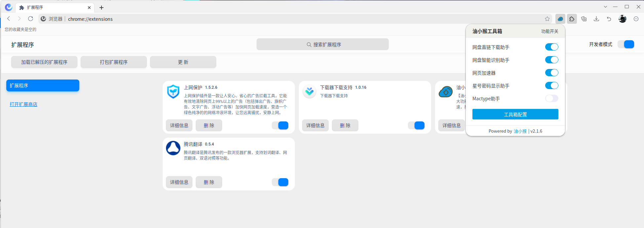Open a new tab with the plus button
Image resolution: width=644 pixels, height=228 pixels.
click(101, 7)
